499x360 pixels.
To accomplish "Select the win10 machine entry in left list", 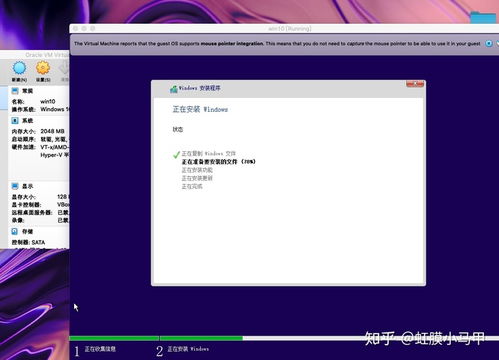I will pos(4,98).
